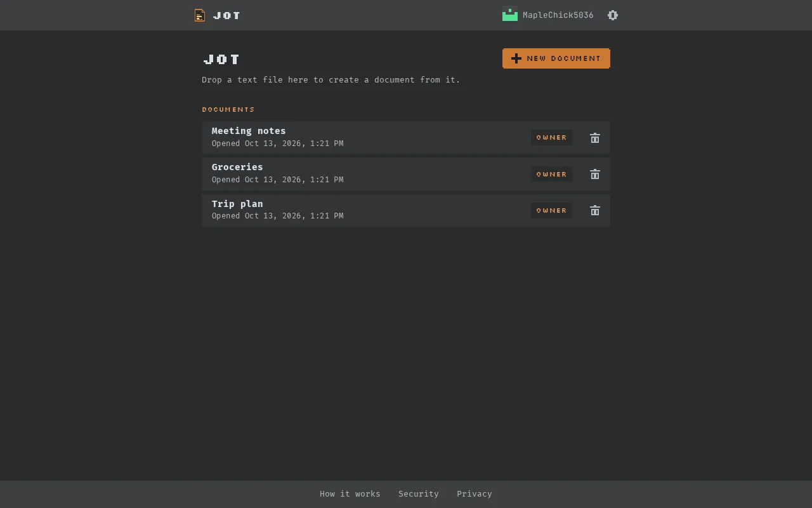Image resolution: width=812 pixels, height=508 pixels.
Task: Click the drop a text file hint
Action: click(331, 80)
